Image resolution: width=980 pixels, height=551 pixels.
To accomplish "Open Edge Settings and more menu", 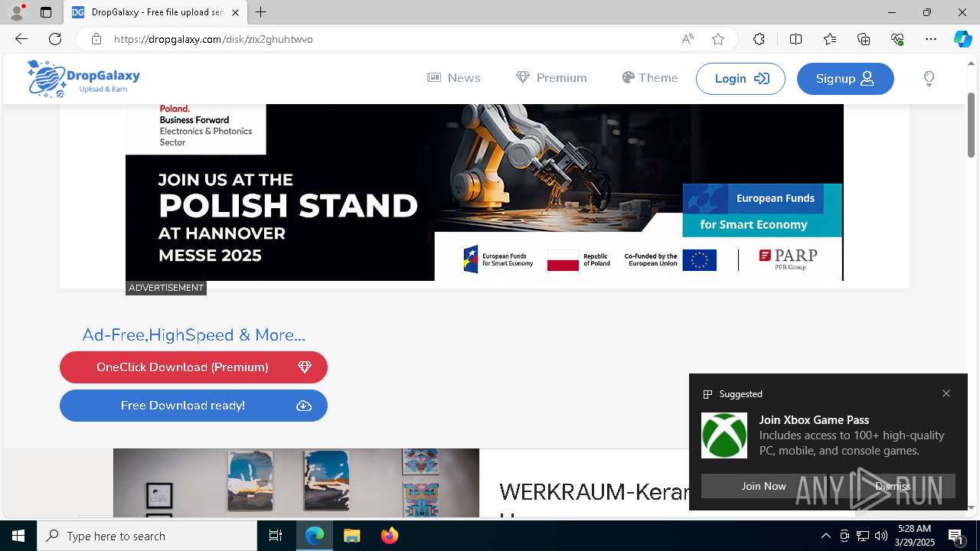I will (x=931, y=39).
